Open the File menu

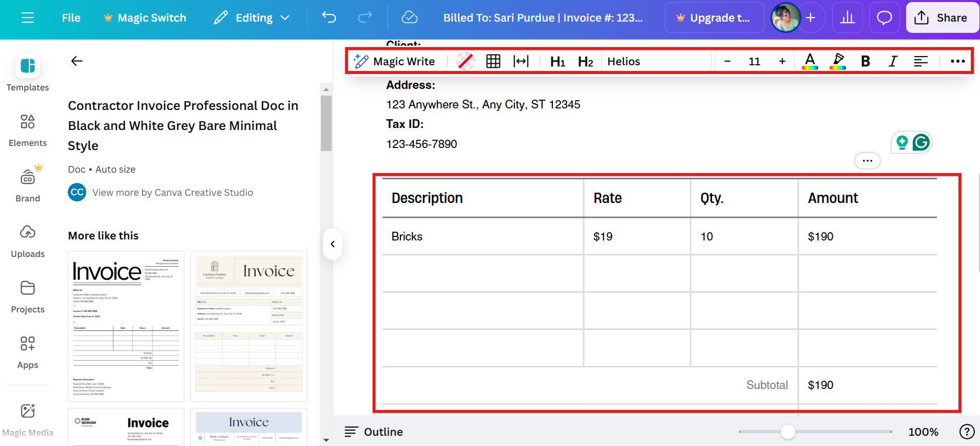(71, 18)
